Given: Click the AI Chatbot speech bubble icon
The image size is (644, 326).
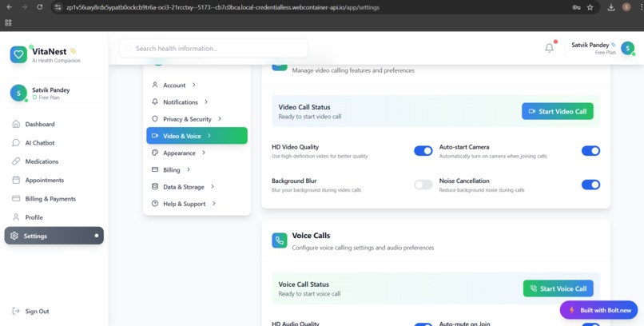Looking at the screenshot, I should (16, 143).
